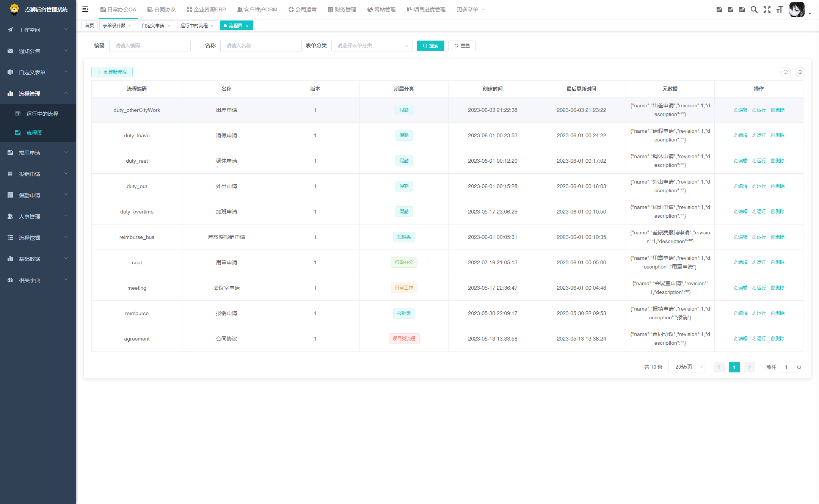
Task: Click the round search toggle icon above the table
Action: click(786, 72)
